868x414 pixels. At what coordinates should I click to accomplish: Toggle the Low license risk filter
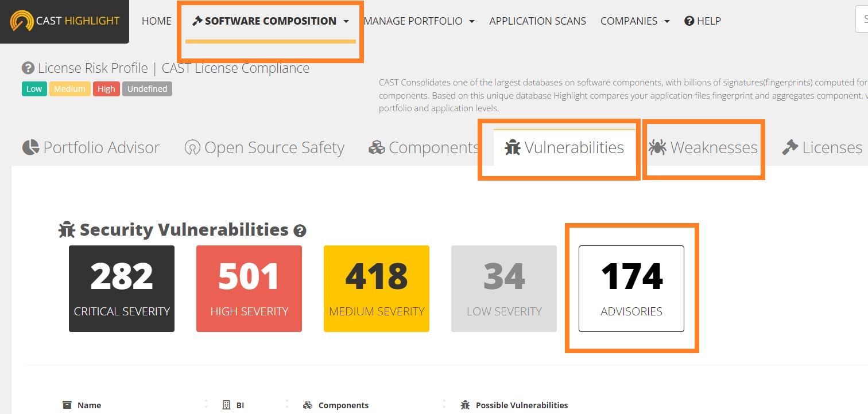(x=34, y=89)
